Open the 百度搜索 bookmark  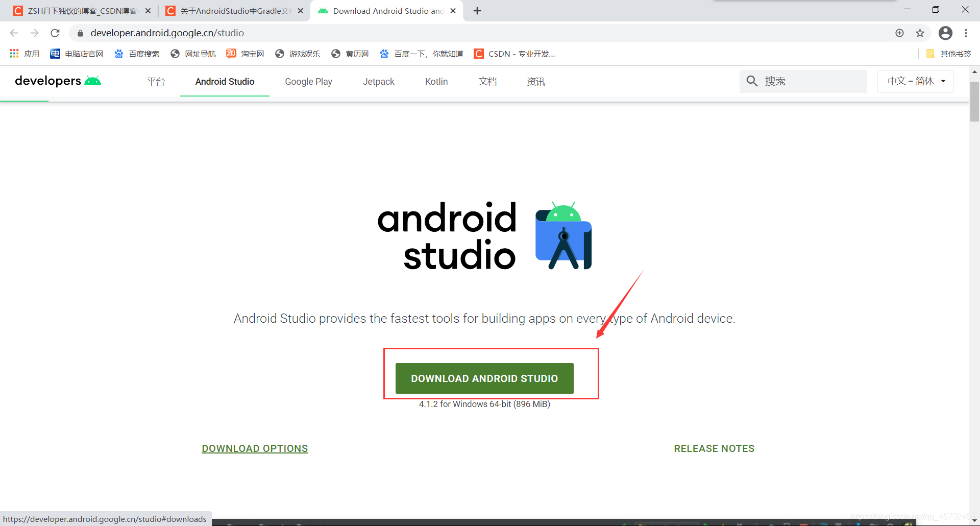pos(137,54)
